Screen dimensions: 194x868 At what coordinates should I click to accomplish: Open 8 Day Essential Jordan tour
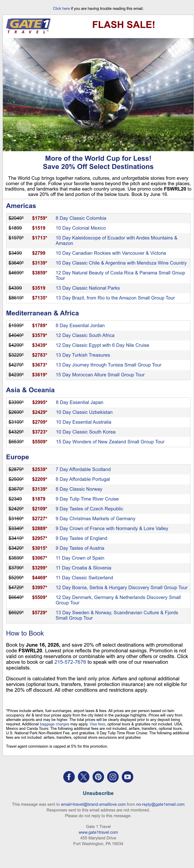click(80, 325)
